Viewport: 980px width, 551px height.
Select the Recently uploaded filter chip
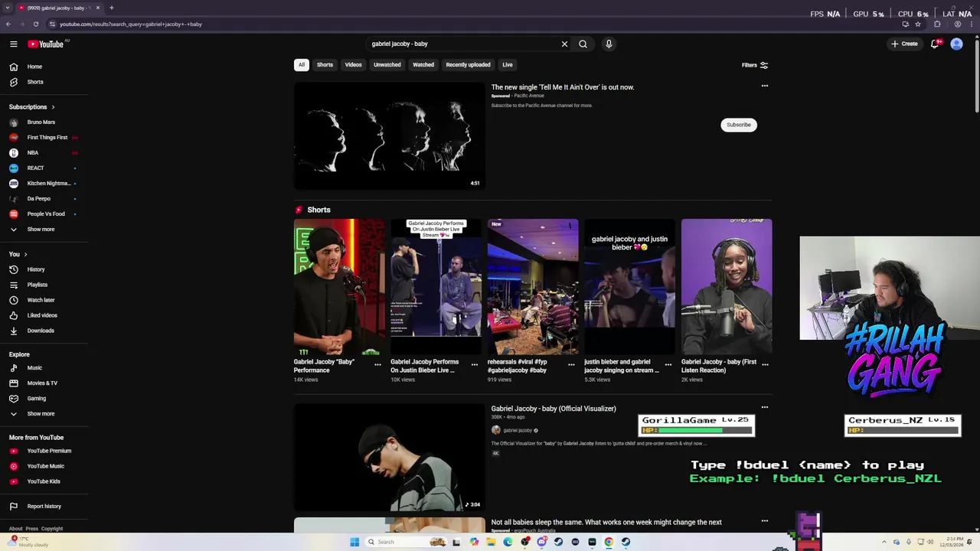468,65
